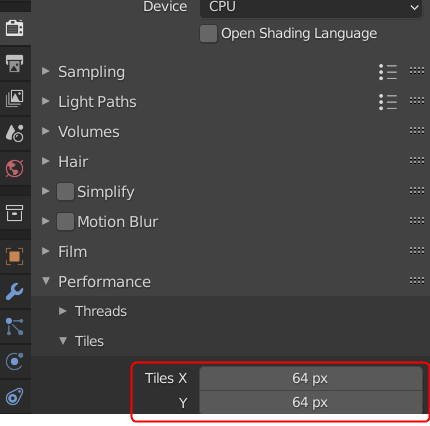Image resolution: width=430 pixels, height=426 pixels.
Task: Click the Tiles X value field
Action: [311, 378]
